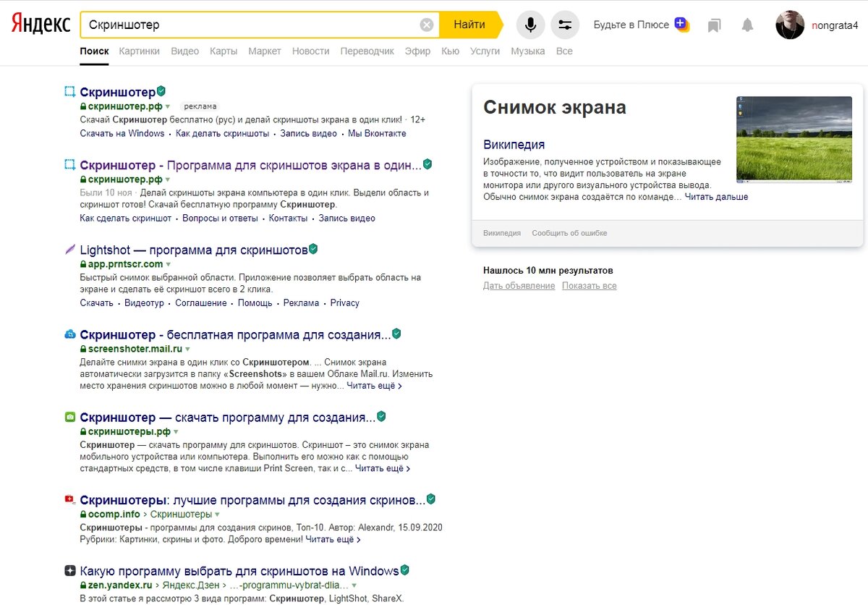Open dropdown arrow of ad скриншотер.рф URL
Image resolution: width=868 pixels, height=605 pixels.
click(x=168, y=106)
